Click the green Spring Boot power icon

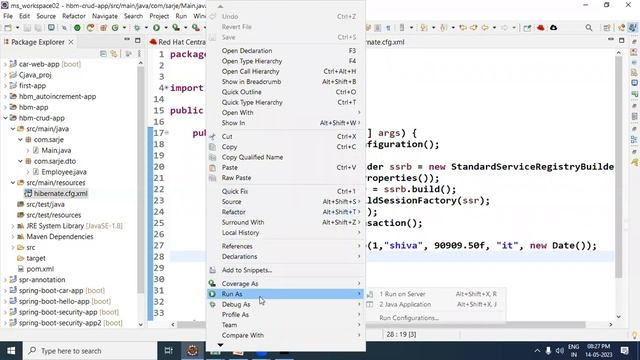coord(77,28)
